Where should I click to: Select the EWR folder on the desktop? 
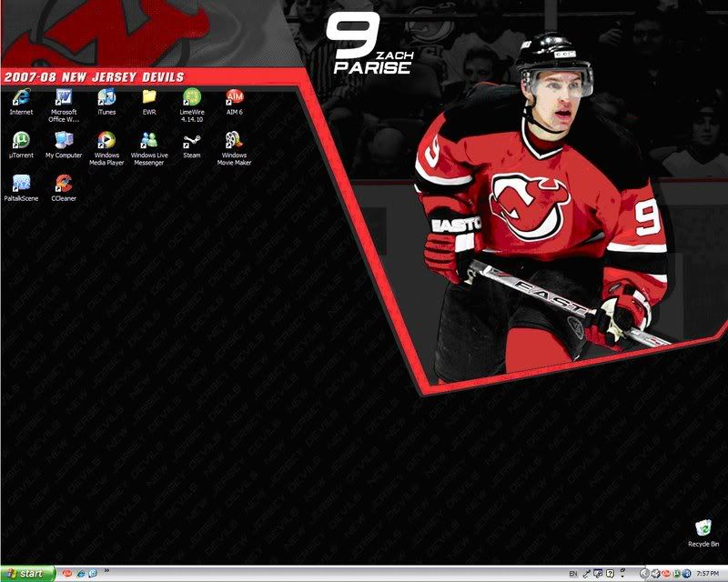(149, 102)
